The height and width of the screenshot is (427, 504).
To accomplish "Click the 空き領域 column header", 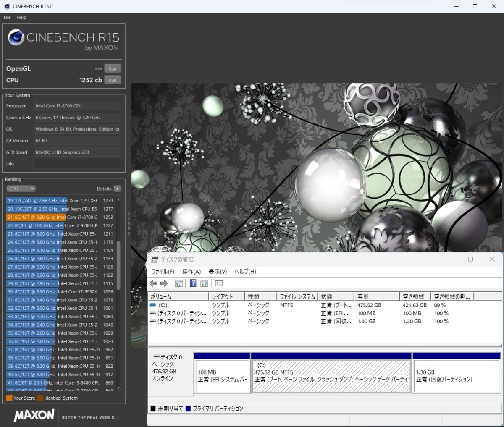I will click(x=415, y=296).
